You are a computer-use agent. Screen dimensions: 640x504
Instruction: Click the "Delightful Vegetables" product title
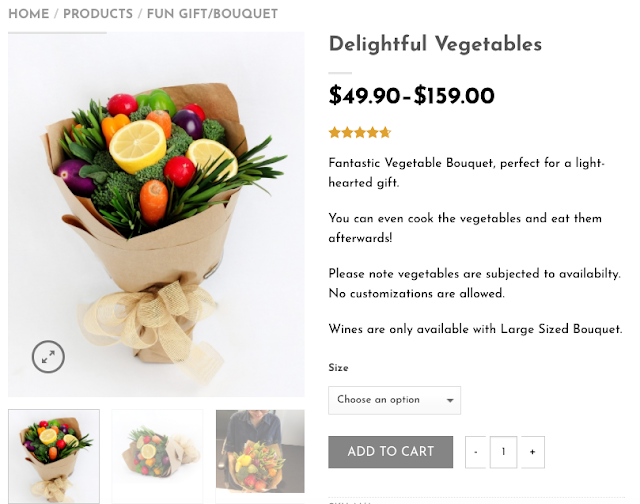click(x=435, y=44)
